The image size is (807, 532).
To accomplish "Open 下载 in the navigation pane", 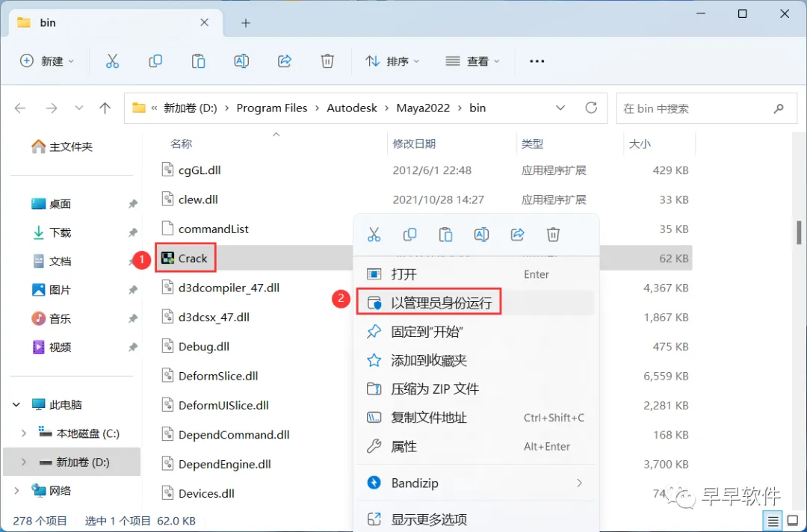I will pos(51,232).
